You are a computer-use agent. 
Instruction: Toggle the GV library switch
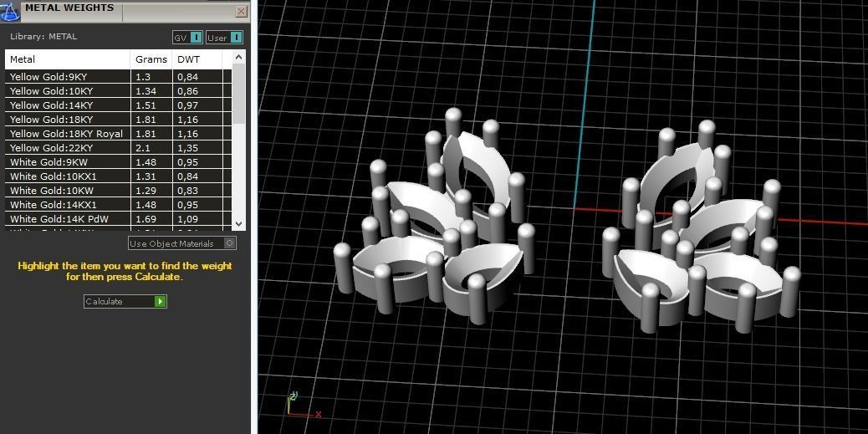[187, 38]
